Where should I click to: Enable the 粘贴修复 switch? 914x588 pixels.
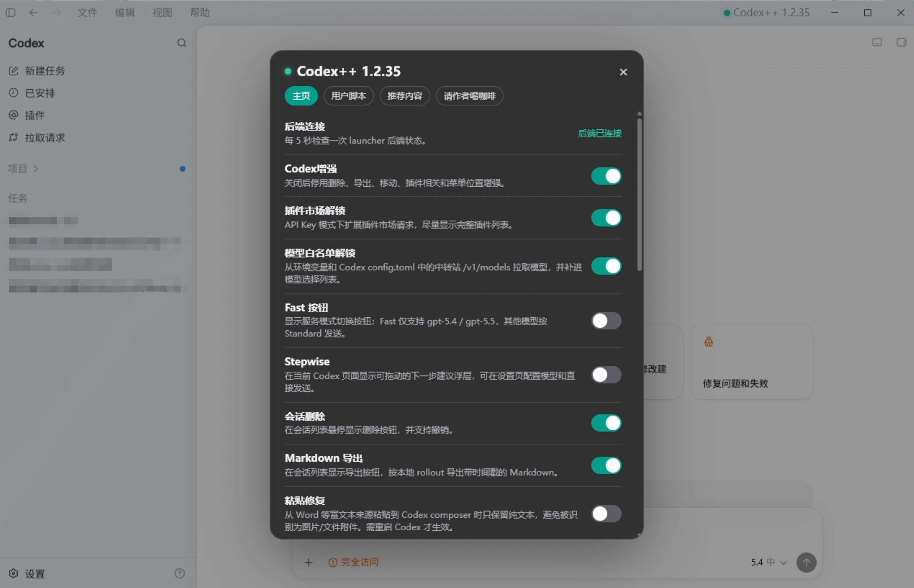606,514
